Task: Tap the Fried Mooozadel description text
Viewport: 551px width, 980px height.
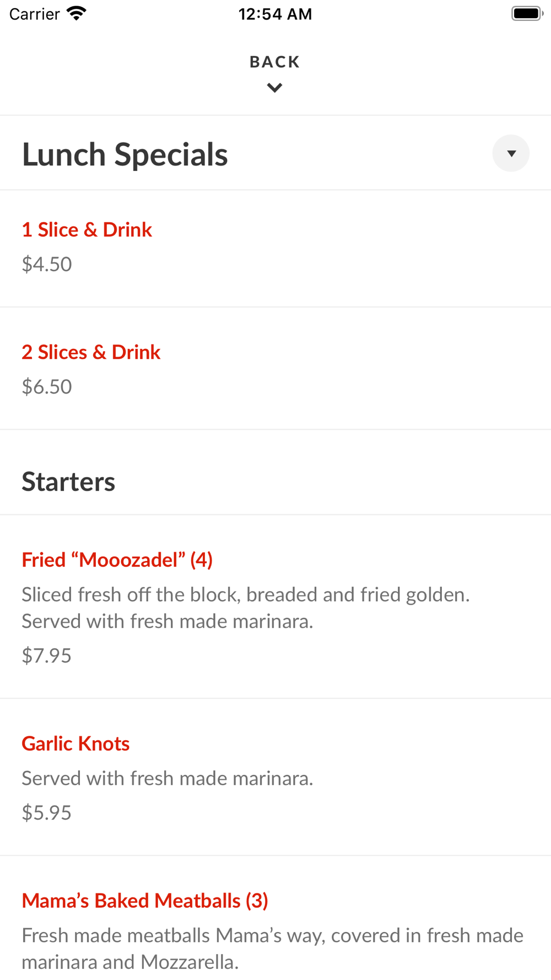Action: [245, 607]
